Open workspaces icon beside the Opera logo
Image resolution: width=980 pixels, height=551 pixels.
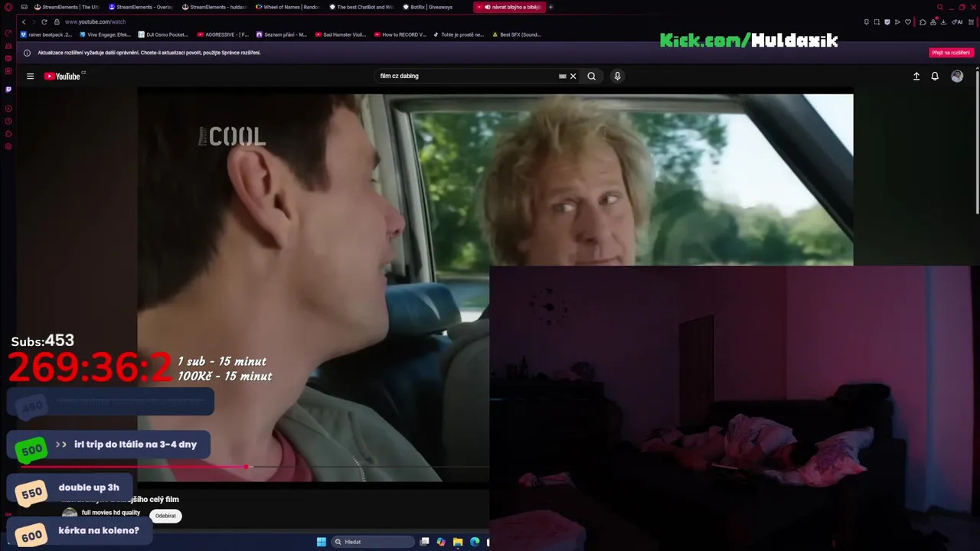pos(24,7)
